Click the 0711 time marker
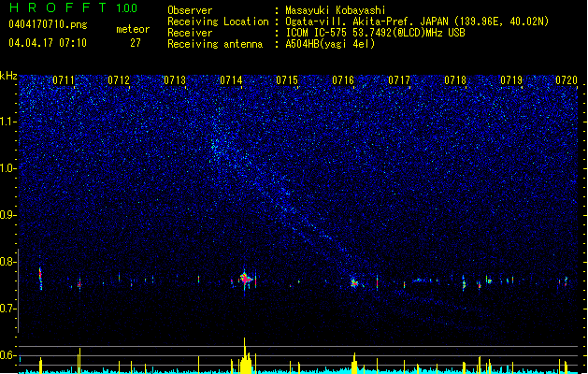The image size is (588, 374). click(x=64, y=80)
